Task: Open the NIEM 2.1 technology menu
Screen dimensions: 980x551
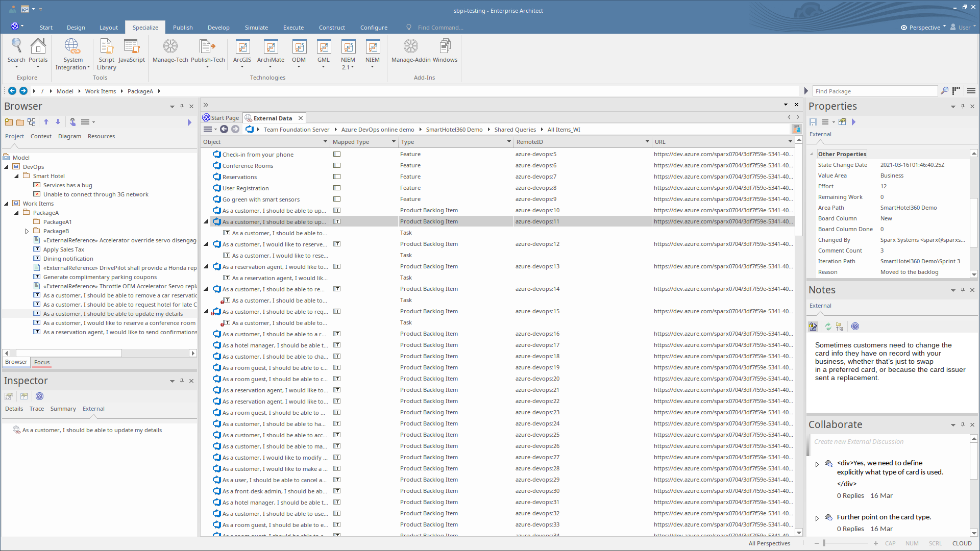Action: [348, 54]
